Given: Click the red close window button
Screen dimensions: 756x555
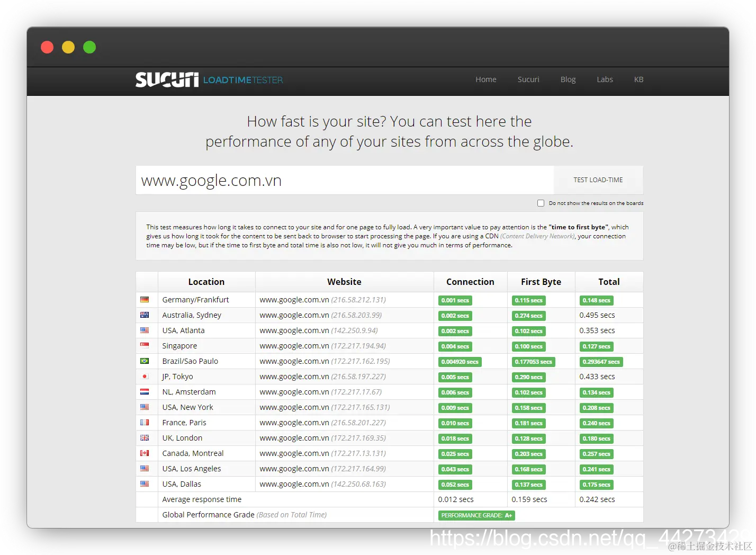Looking at the screenshot, I should click(x=47, y=47).
